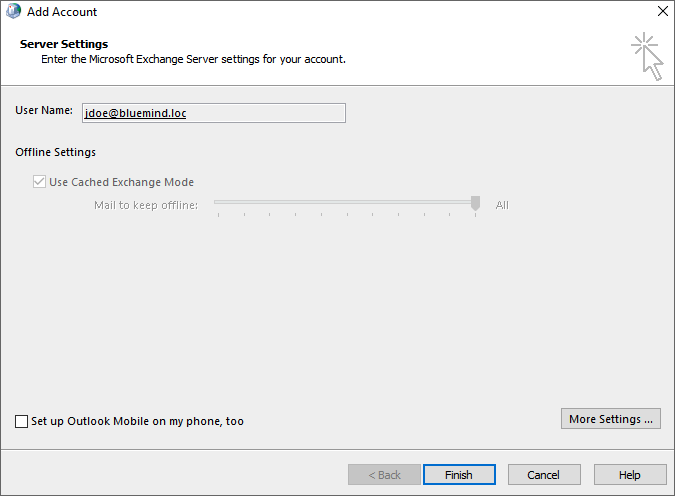The width and height of the screenshot is (675, 496).
Task: Enable Set up Outlook Mobile on my phone
Action: point(22,421)
